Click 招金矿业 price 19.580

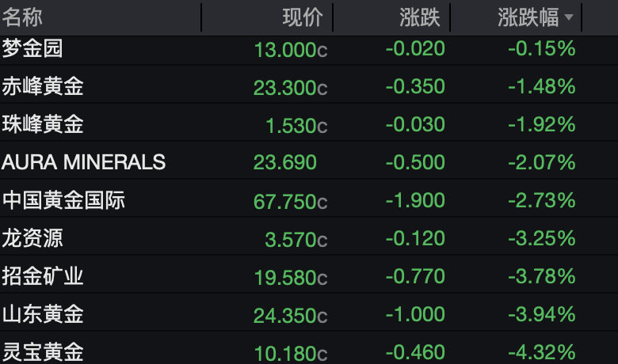(290, 277)
